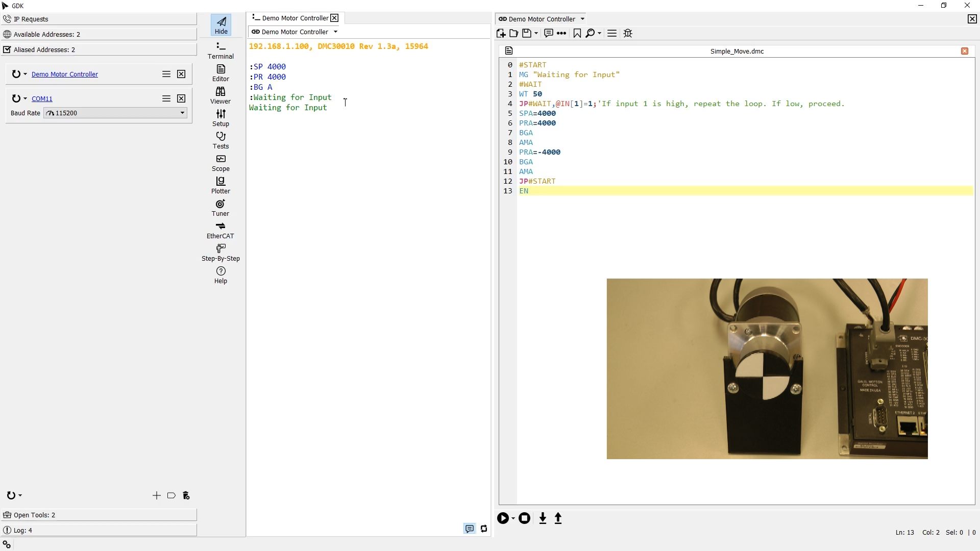Screen dimensions: 980x551
Task: Launch the EtherCAT tool
Action: [x=220, y=230]
